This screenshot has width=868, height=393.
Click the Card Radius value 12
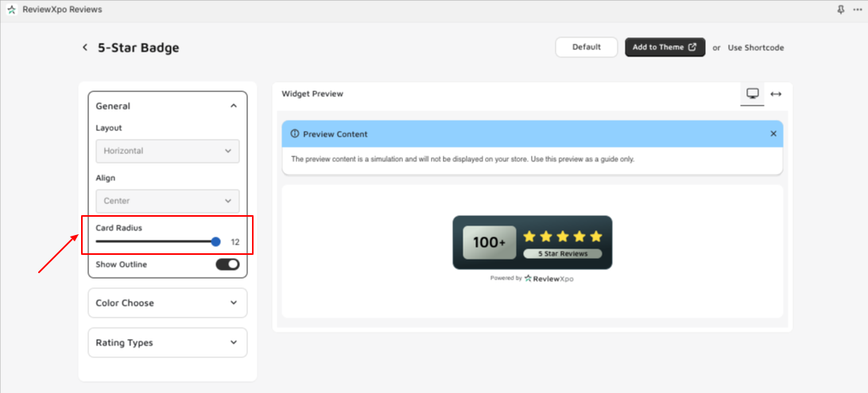point(235,242)
